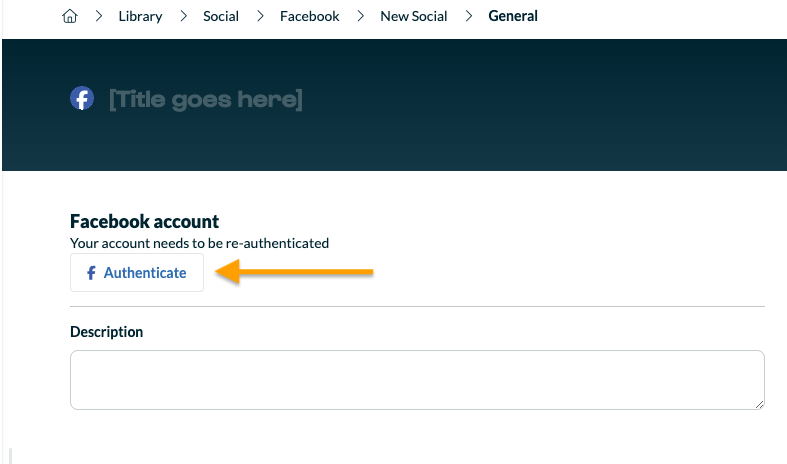Focus the Description text area
The image size is (787, 464).
click(x=417, y=380)
